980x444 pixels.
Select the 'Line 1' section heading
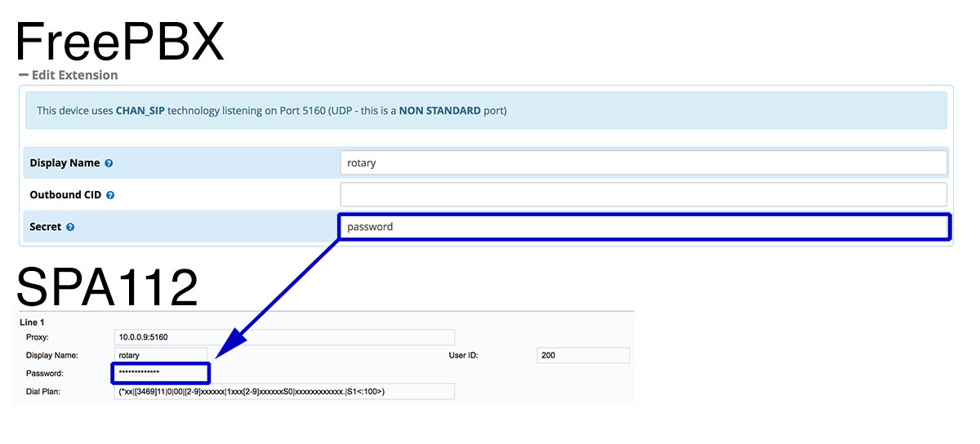point(33,322)
